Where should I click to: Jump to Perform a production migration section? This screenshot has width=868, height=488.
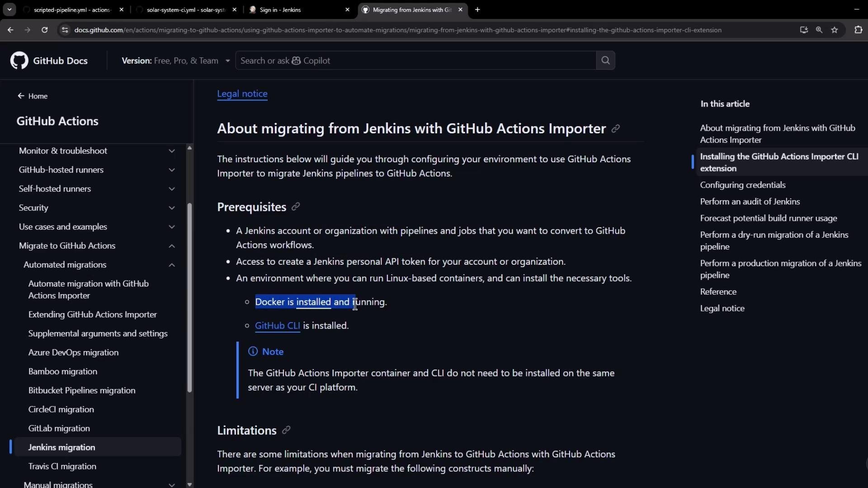[781, 269]
